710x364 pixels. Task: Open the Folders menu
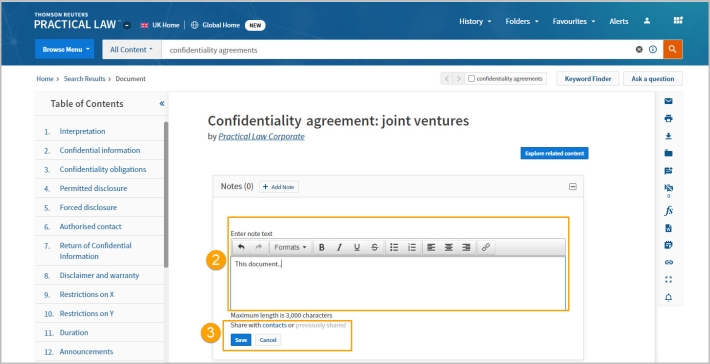[522, 21]
